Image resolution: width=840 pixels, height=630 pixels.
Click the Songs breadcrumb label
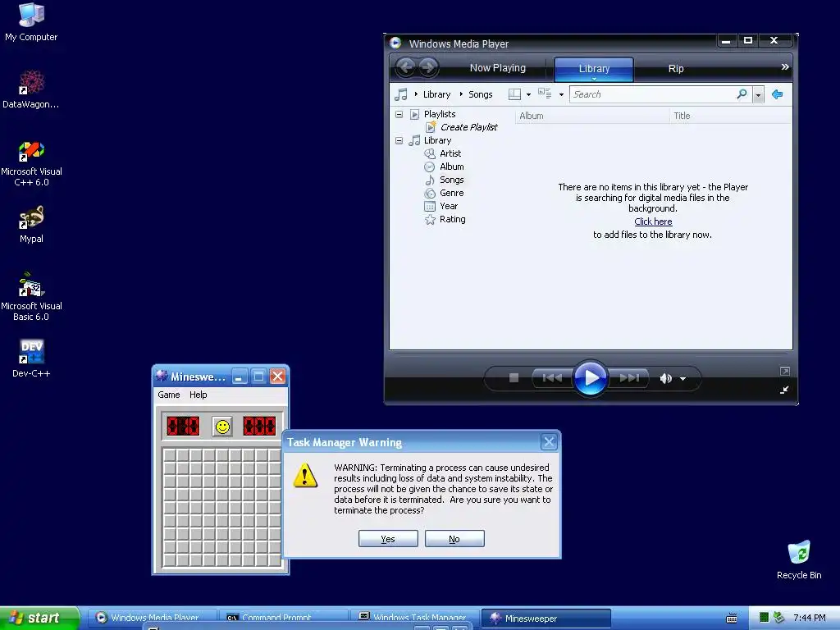tap(481, 94)
